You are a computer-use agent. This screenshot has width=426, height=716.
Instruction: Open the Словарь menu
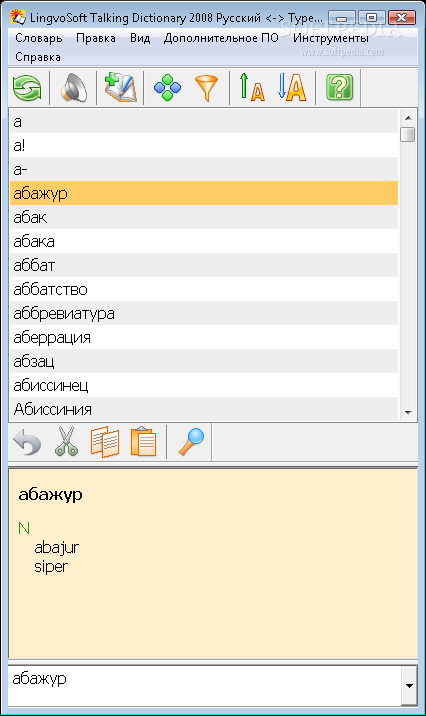[x=39, y=38]
